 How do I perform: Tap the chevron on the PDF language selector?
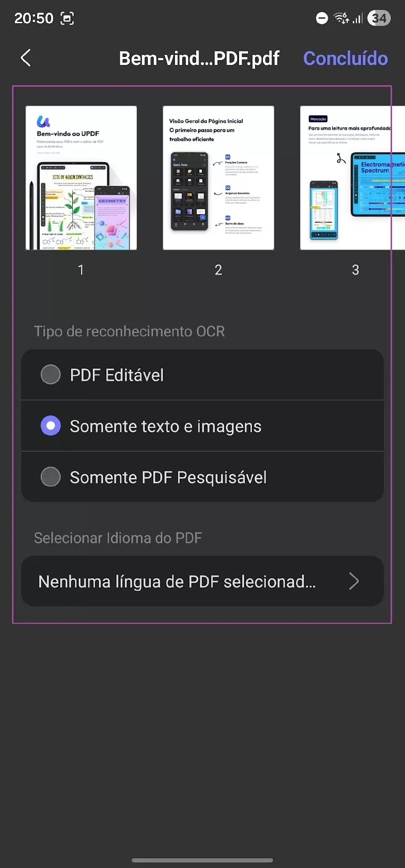[x=354, y=581]
